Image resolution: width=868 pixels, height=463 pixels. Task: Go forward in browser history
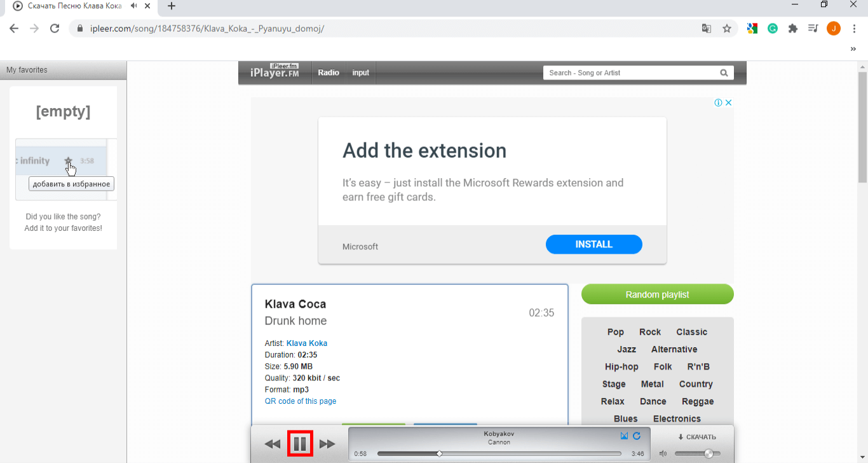[34, 29]
